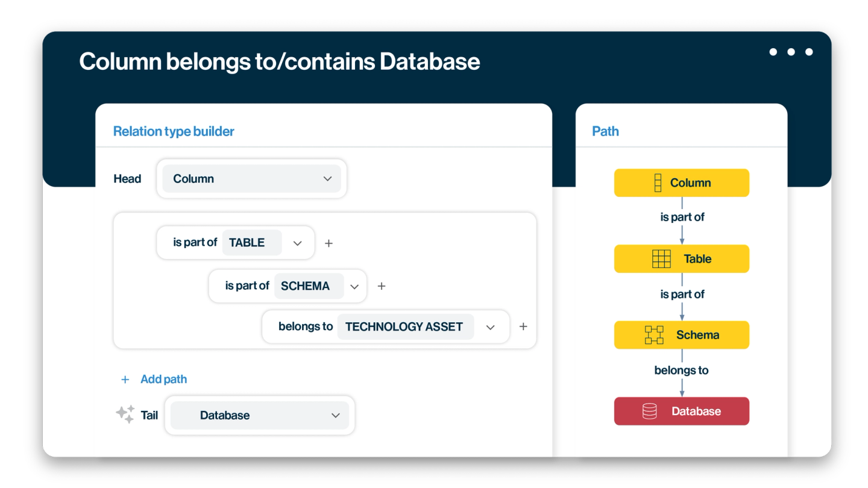Click plus icon after TABLE row
The image size is (868, 488).
(329, 243)
